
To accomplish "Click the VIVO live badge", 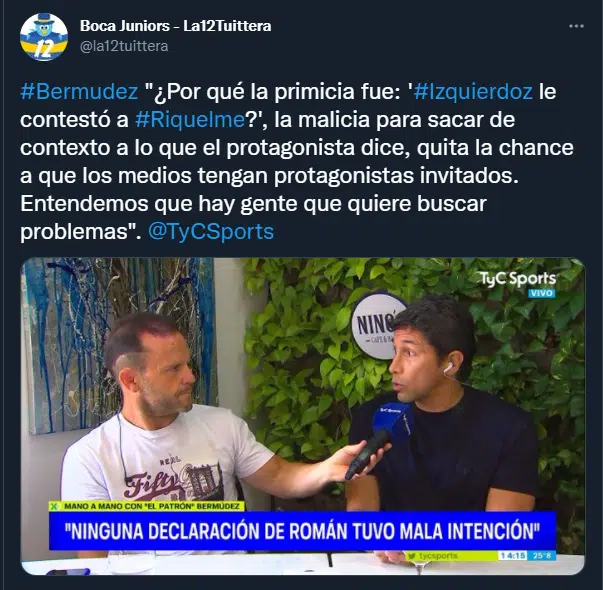I will tap(542, 293).
